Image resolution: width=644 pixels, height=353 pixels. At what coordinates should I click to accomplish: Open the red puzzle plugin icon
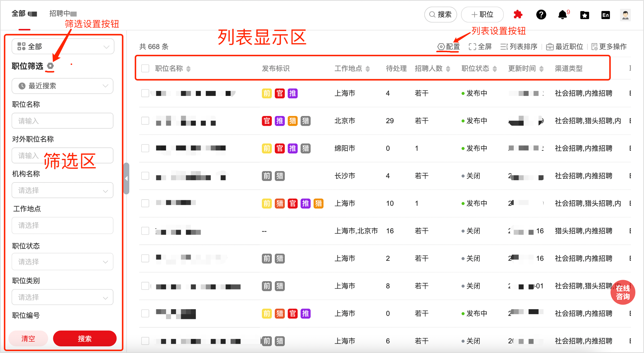tap(518, 14)
